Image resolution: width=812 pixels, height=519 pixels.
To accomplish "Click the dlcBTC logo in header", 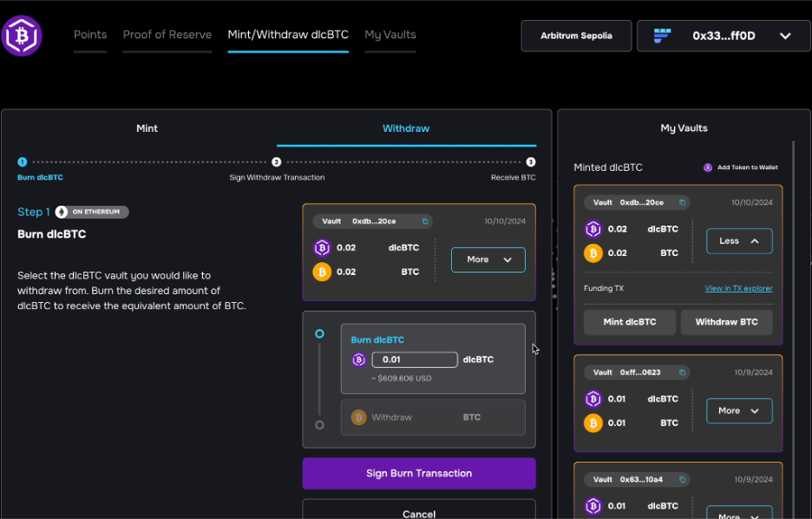I will point(21,36).
